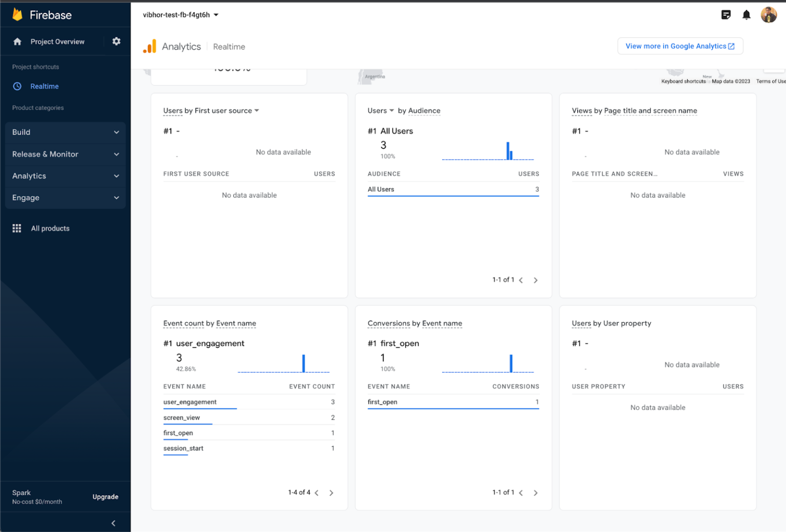Go to next page of event names

point(332,493)
